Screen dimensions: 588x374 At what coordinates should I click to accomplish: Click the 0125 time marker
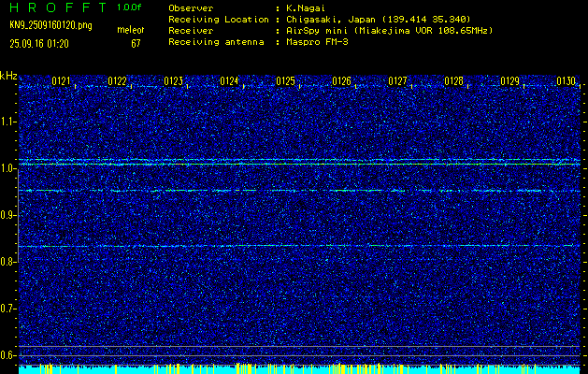click(285, 81)
